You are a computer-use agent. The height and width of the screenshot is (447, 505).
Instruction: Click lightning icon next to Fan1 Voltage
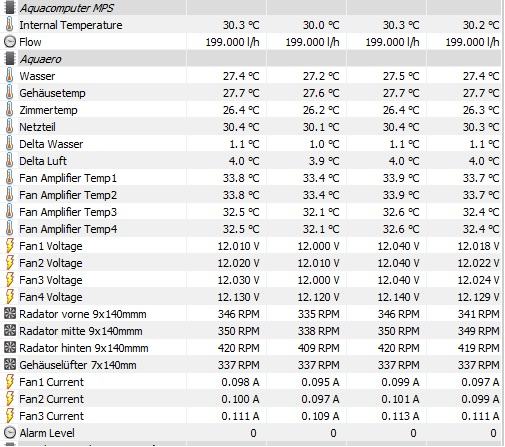pyautogui.click(x=10, y=246)
